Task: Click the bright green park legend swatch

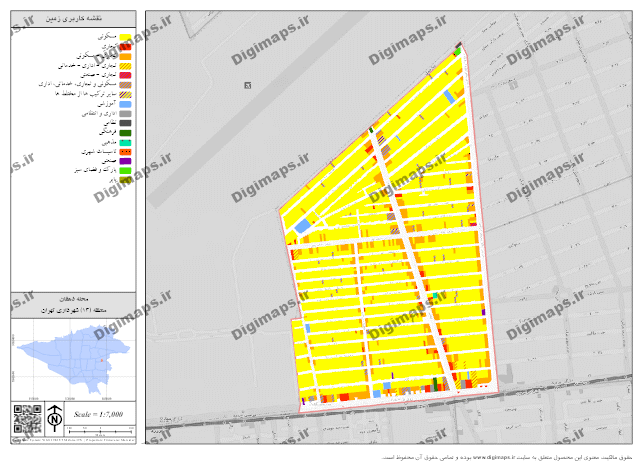Action: [125, 171]
